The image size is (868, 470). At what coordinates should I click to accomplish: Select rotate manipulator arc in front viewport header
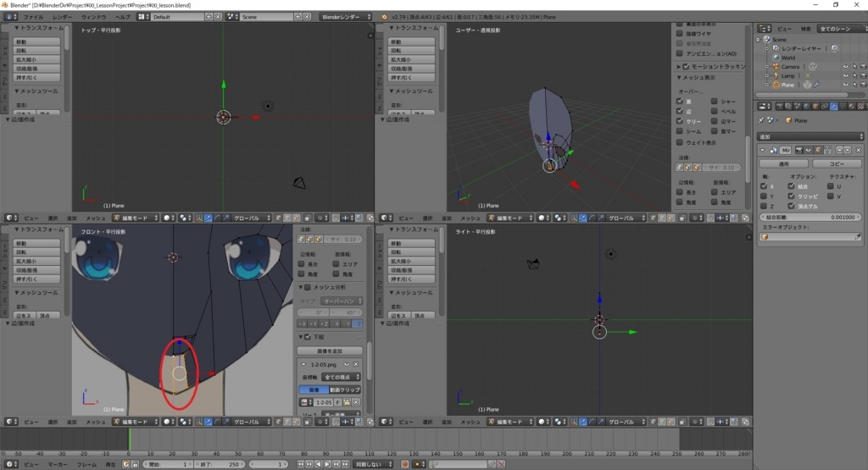[216, 422]
